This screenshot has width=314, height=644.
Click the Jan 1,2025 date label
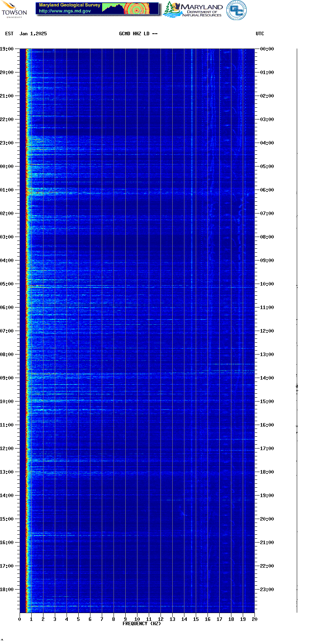(33, 34)
